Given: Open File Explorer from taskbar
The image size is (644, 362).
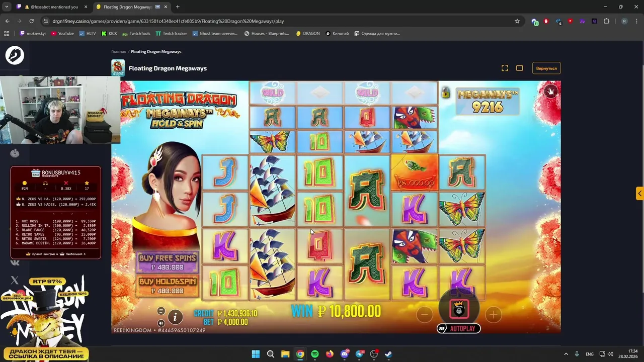Looking at the screenshot, I should click(x=285, y=354).
